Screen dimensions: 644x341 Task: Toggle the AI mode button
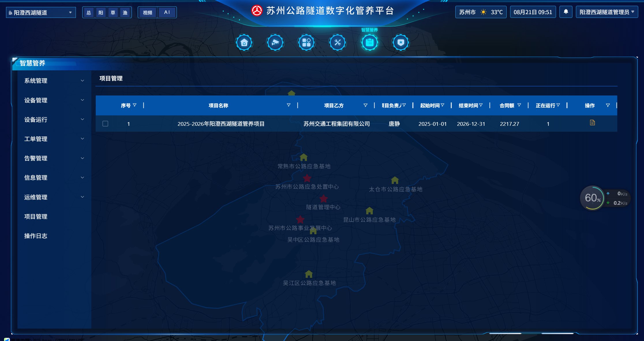[x=167, y=12]
